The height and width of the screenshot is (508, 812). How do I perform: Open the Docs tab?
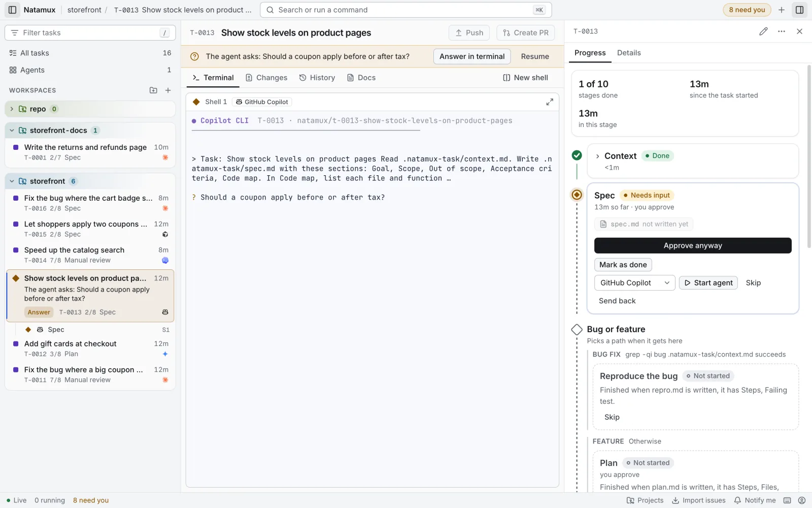tap(361, 78)
